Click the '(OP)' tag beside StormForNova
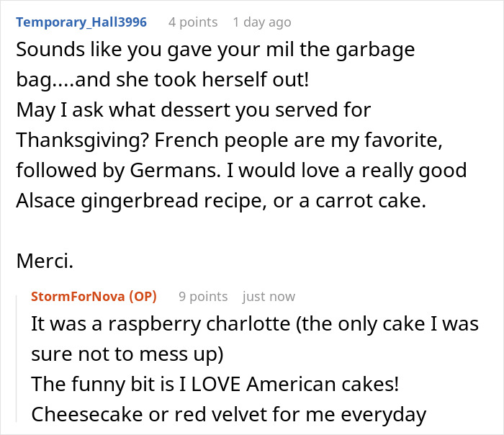This screenshot has height=435, width=504. 143,297
